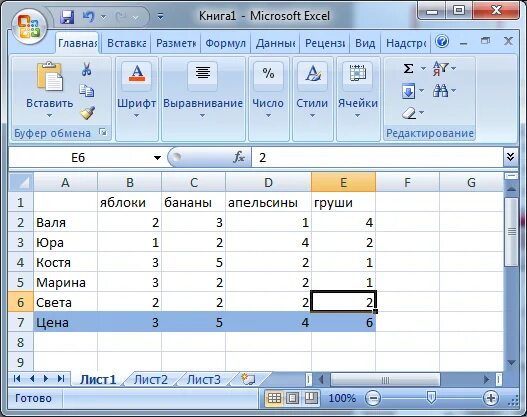Customize the Quick Access Toolbar

pyautogui.click(x=160, y=16)
